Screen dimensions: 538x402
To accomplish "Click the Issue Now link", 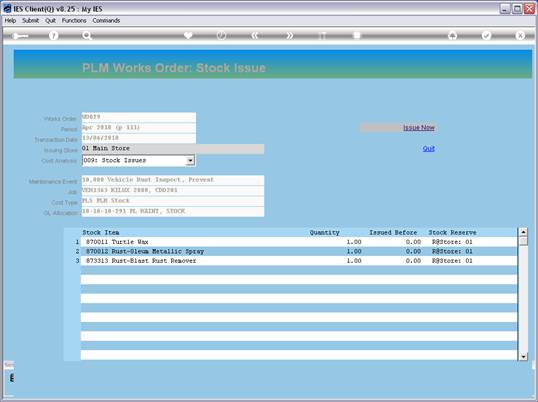I will coord(419,128).
